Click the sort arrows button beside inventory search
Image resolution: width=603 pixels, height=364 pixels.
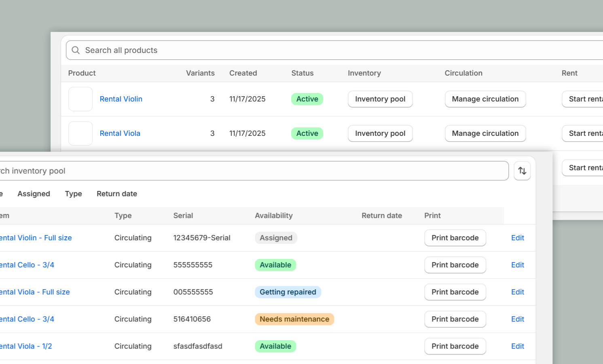(522, 171)
